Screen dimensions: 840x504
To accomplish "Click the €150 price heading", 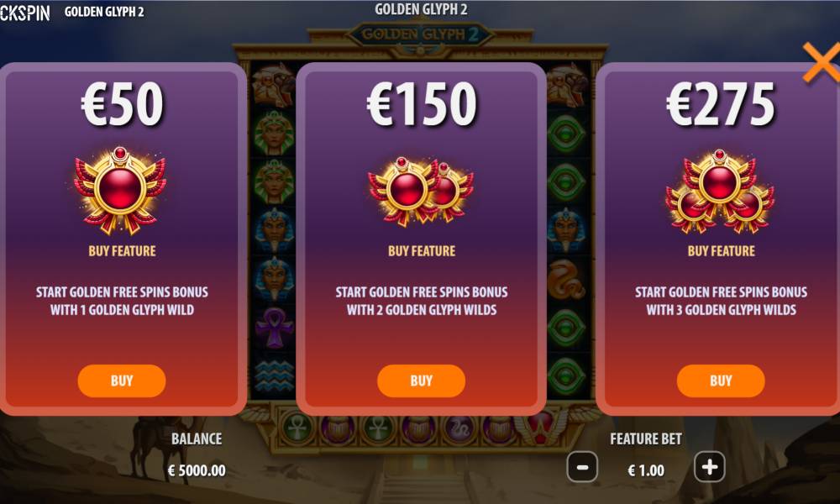I will coord(422,104).
